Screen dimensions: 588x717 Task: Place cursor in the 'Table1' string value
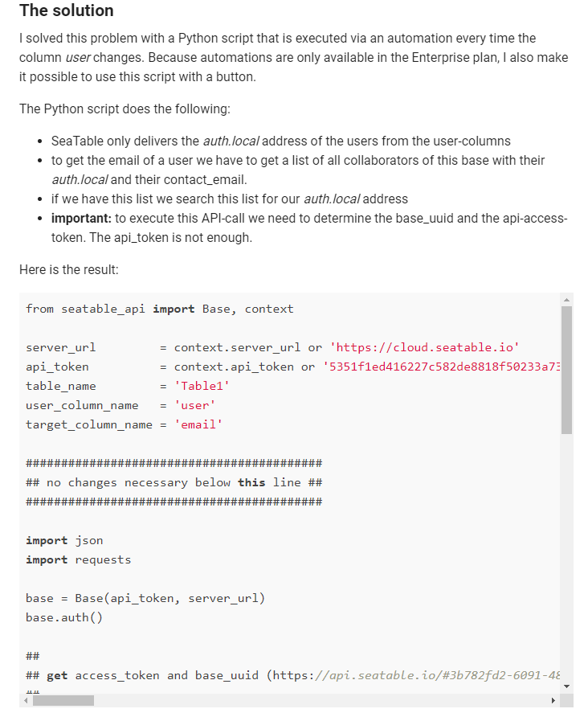tap(202, 386)
